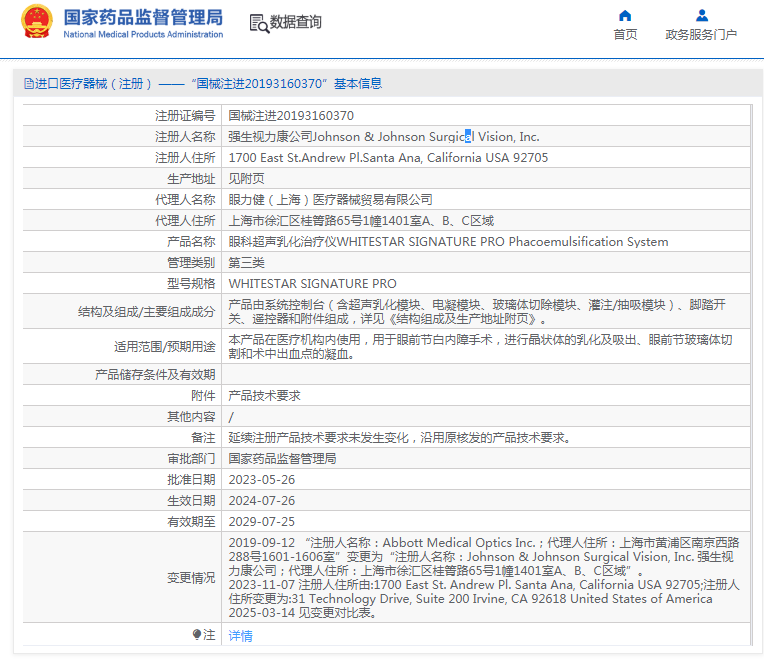The image size is (764, 667).
Task: Click structure description starting 产品由系统控制台
Action: click(477, 312)
